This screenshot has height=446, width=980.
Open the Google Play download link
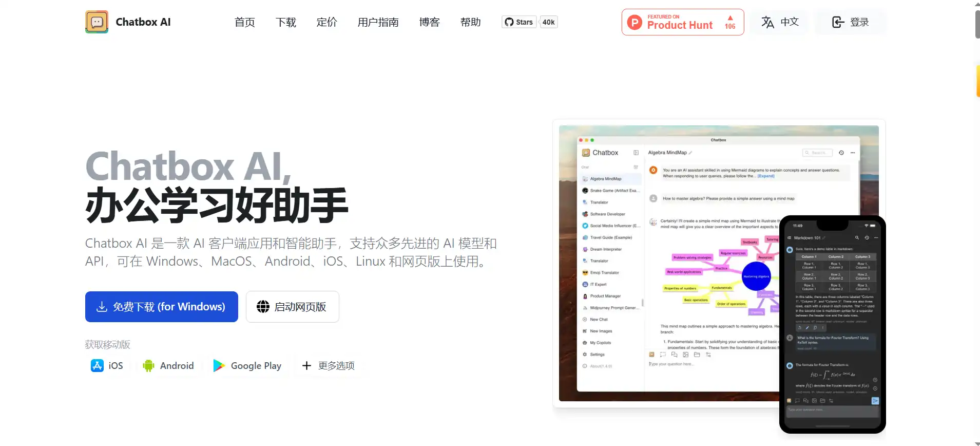[247, 365]
